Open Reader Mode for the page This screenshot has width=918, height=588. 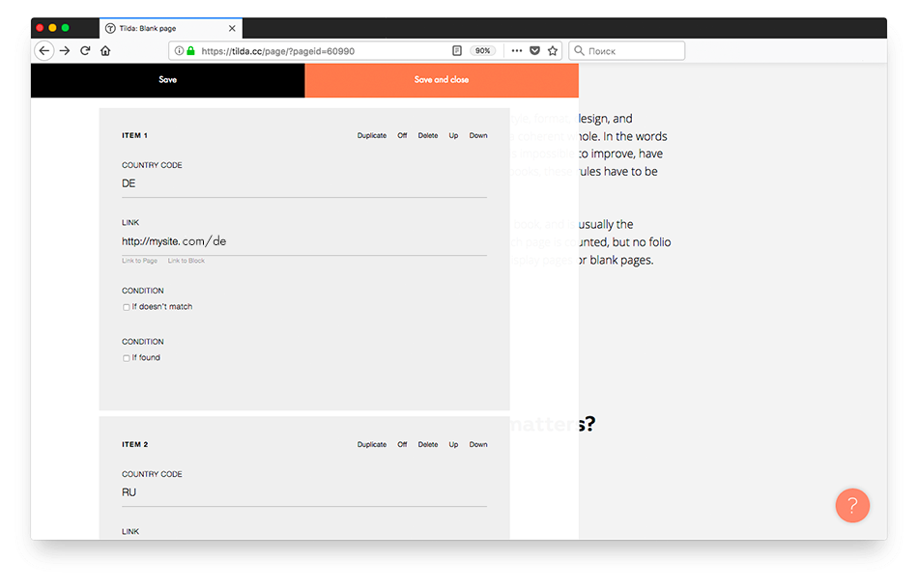[x=455, y=50]
